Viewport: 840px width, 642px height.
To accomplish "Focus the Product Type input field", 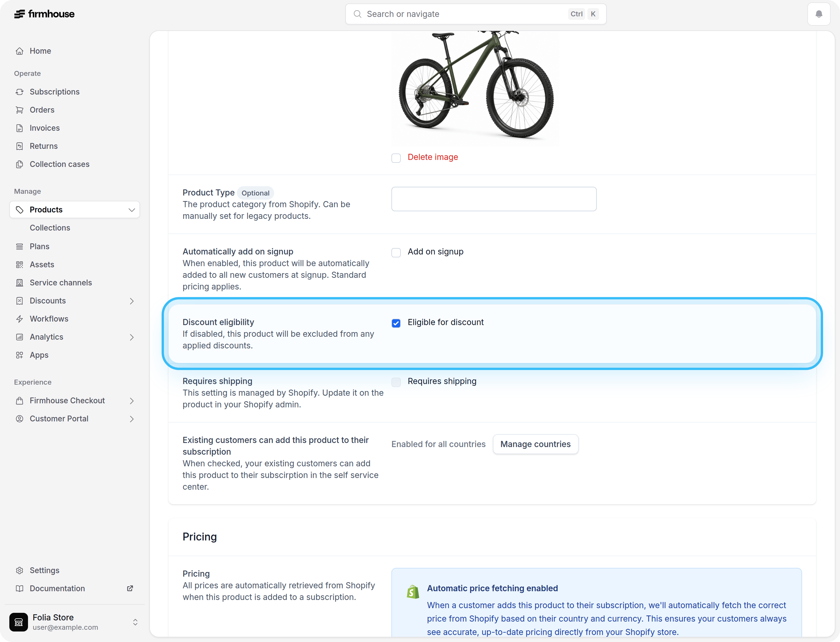I will 494,199.
